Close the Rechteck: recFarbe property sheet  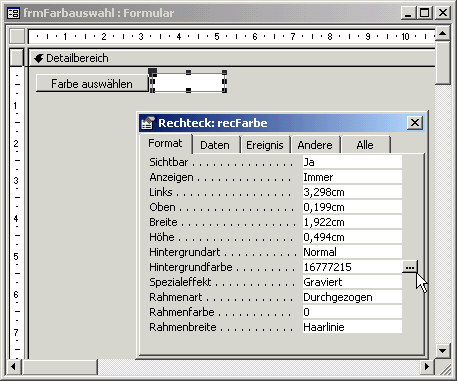tap(415, 123)
